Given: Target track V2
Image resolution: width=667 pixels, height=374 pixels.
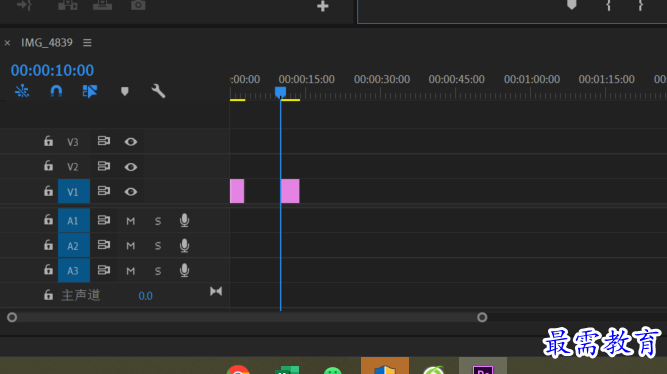Looking at the screenshot, I should [x=73, y=167].
